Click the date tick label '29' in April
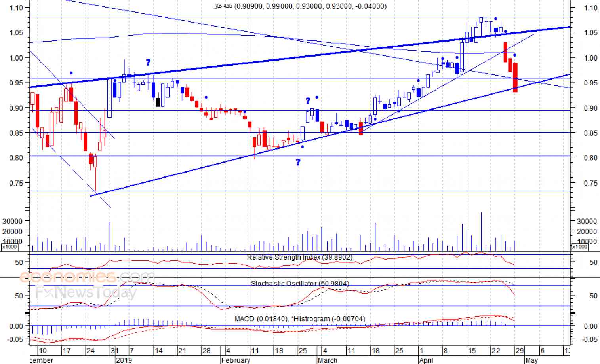 [x=520, y=351]
